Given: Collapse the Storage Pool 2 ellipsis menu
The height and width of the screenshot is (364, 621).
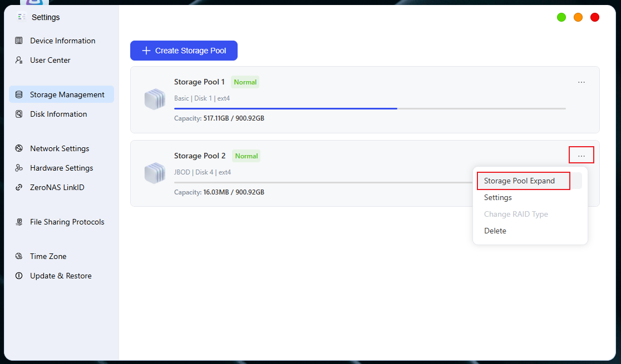Looking at the screenshot, I should pos(581,155).
